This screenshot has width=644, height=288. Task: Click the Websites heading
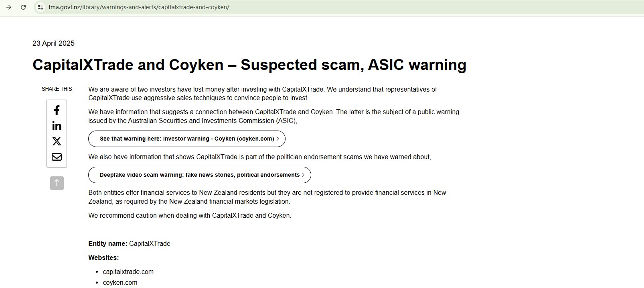(103, 258)
